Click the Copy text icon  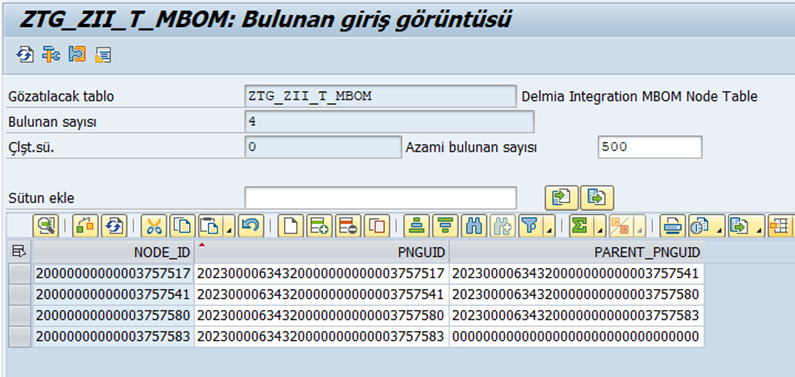coord(183,227)
